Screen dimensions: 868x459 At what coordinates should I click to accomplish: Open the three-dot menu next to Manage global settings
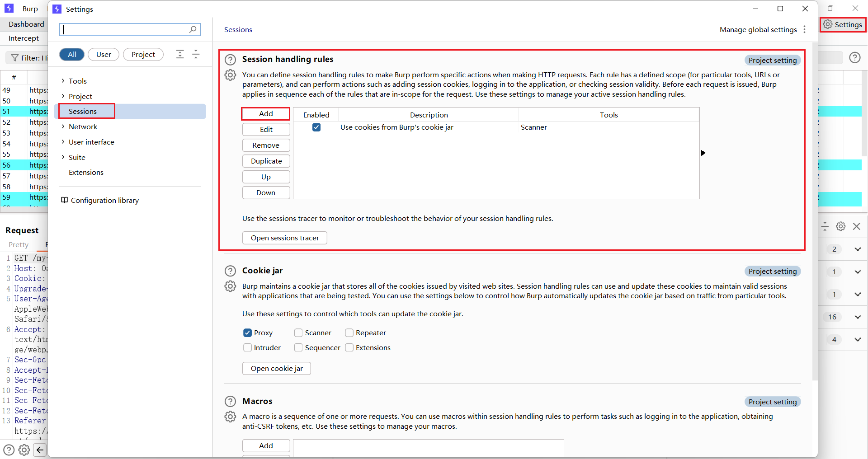804,29
